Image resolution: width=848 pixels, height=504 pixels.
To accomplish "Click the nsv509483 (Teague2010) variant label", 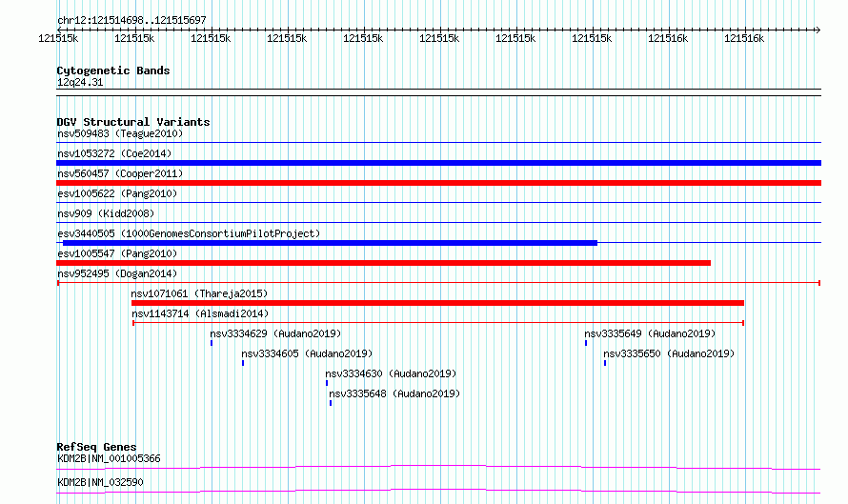I will [x=120, y=133].
